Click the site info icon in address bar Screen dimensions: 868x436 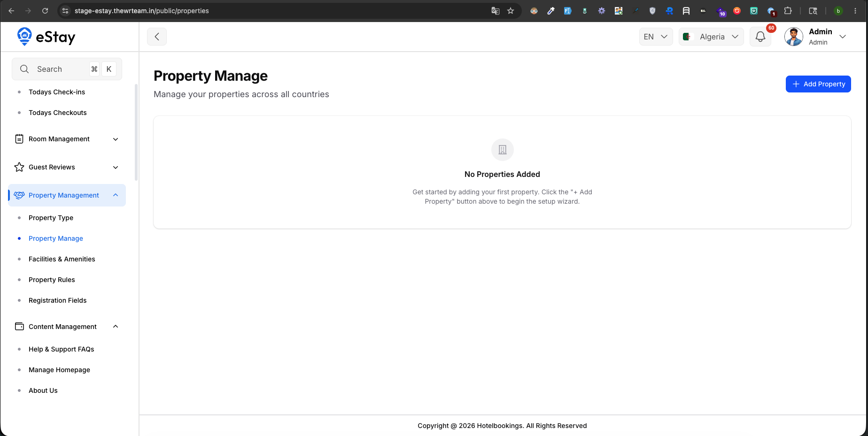pyautogui.click(x=65, y=11)
